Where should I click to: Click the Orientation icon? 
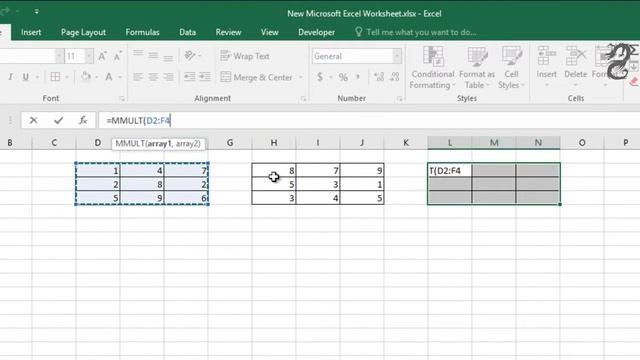[190, 55]
